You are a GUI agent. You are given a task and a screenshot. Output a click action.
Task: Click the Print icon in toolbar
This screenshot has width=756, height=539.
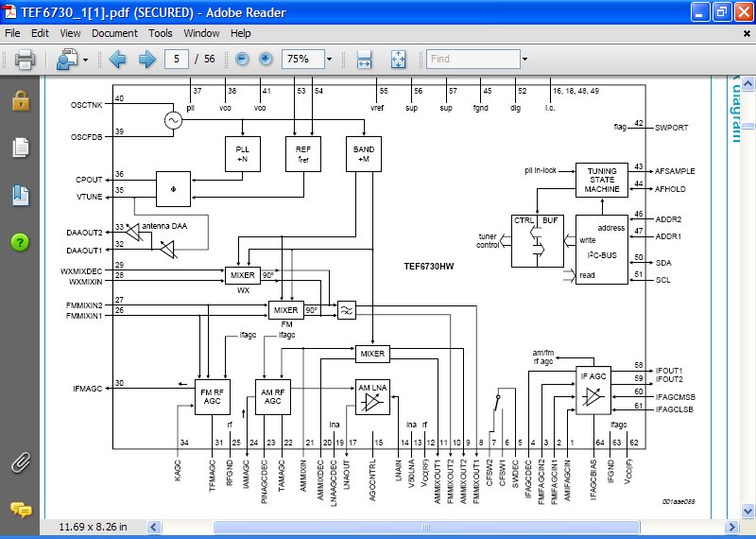point(25,60)
